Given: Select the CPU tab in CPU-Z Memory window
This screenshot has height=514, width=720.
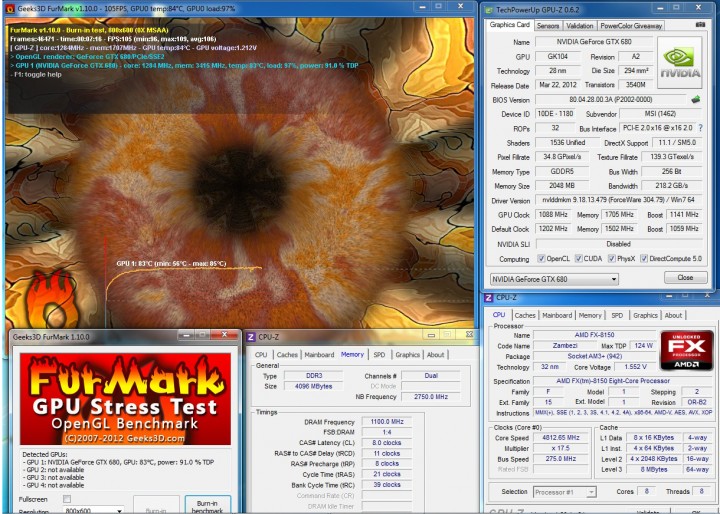Looking at the screenshot, I should coord(261,355).
